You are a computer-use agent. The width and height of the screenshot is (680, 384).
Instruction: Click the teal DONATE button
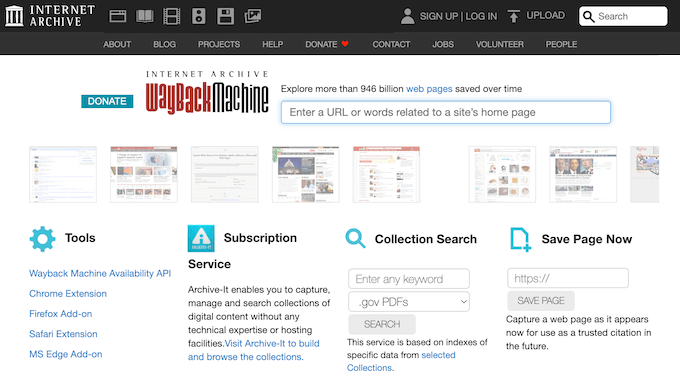pyautogui.click(x=107, y=101)
